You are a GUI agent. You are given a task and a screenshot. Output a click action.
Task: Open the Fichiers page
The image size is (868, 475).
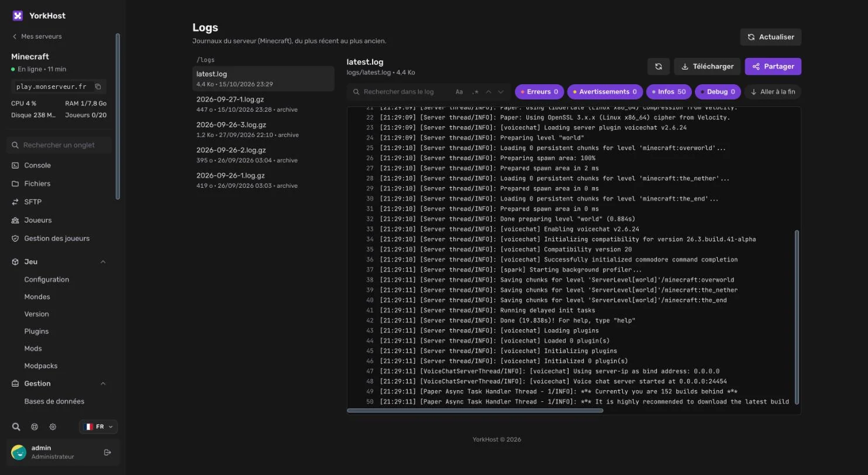point(58,184)
